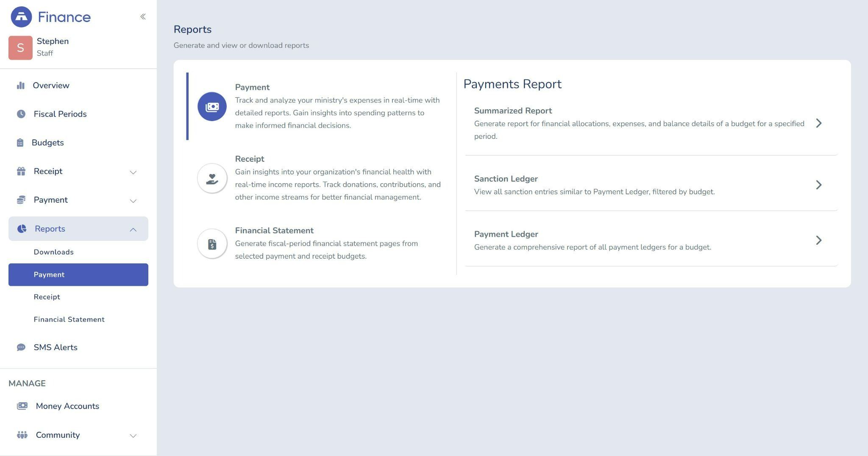Click the Community sidebar label
The height and width of the screenshot is (456, 868).
tap(58, 435)
